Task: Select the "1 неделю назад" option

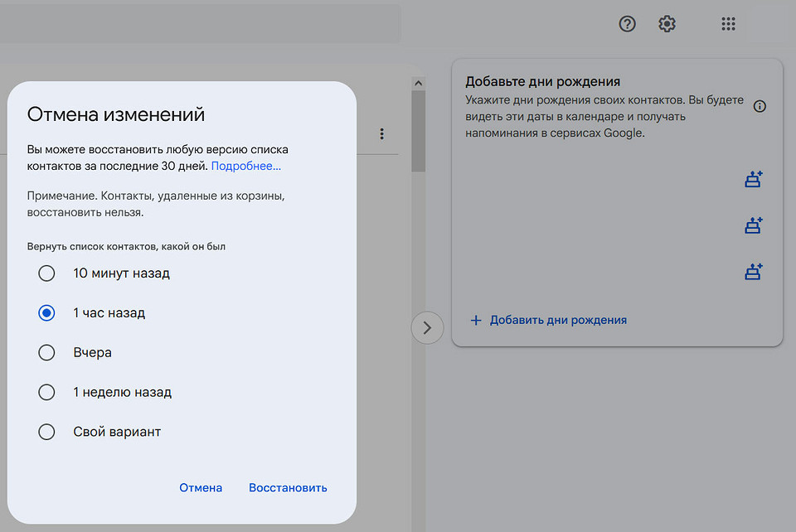Action: [x=46, y=392]
